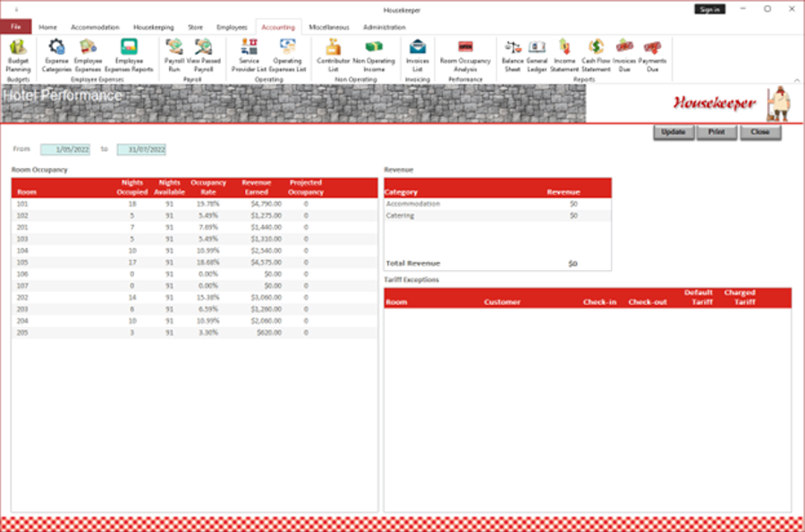
Task: Switch to the Employees tab
Action: tap(232, 27)
